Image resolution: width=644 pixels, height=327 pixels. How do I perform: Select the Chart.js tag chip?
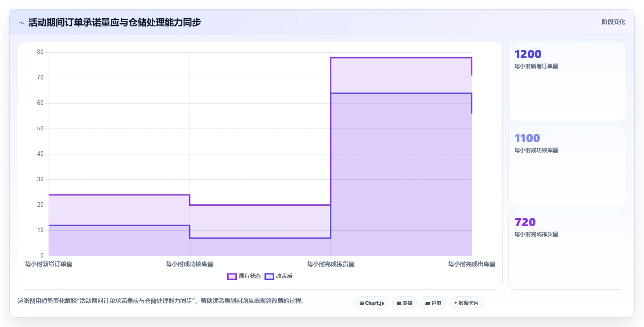(x=372, y=303)
